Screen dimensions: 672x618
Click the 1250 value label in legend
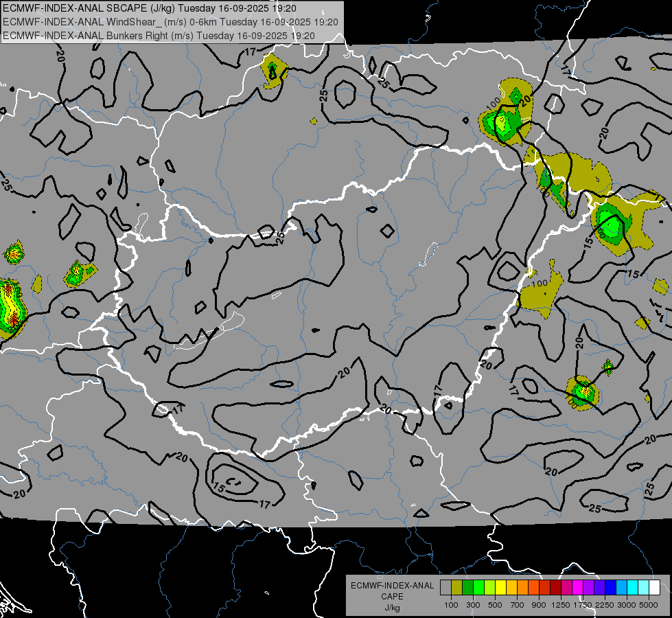(561, 605)
